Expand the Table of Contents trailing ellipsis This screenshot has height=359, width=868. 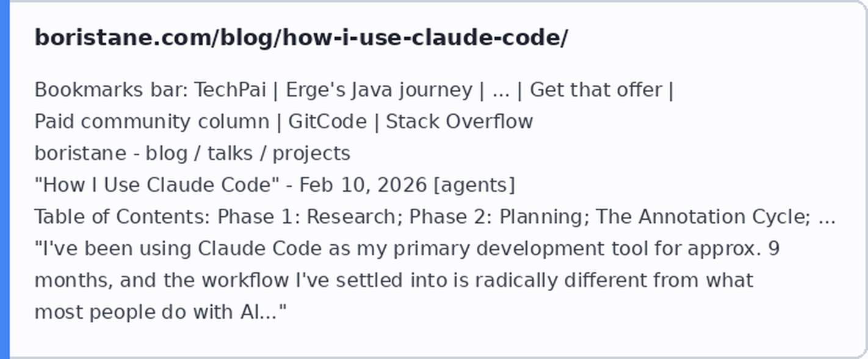[827, 217]
